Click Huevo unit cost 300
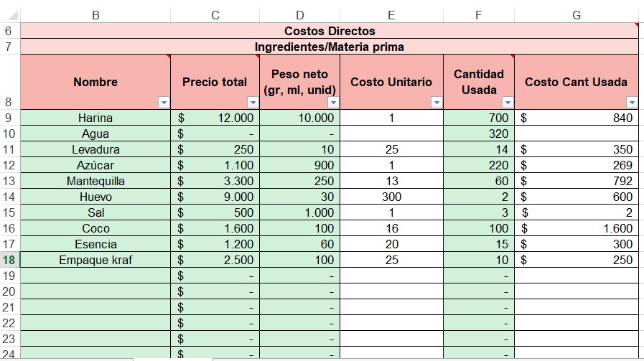This screenshot has height=361, width=644. click(392, 197)
